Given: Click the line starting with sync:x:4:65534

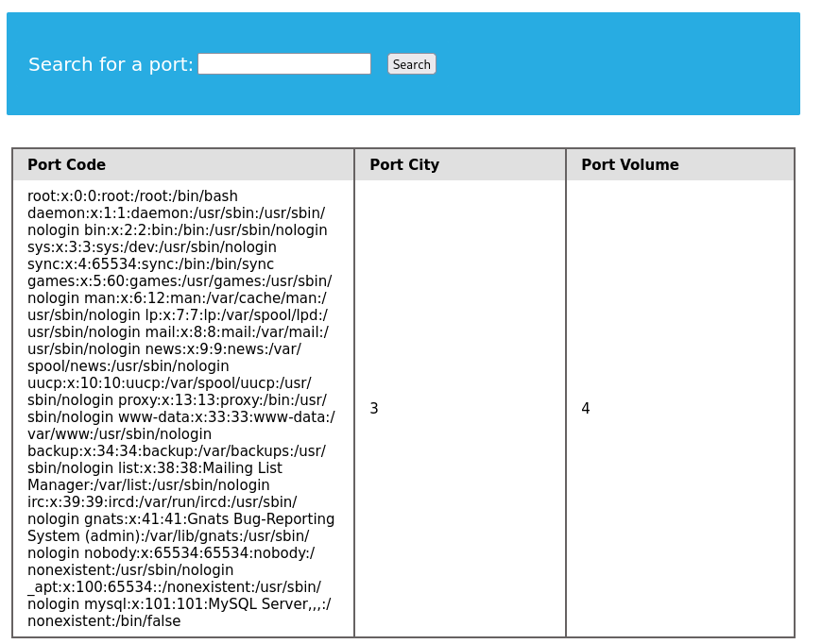Looking at the screenshot, I should point(150,264).
